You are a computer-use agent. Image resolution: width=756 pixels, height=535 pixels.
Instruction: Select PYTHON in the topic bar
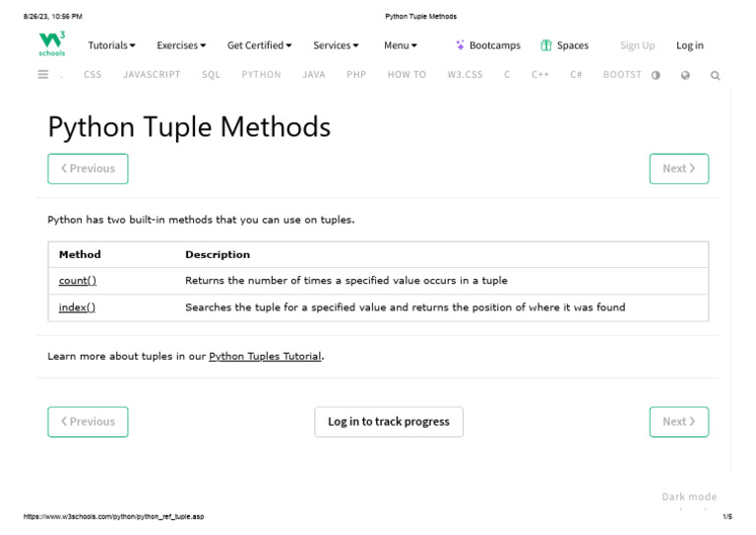click(x=261, y=75)
